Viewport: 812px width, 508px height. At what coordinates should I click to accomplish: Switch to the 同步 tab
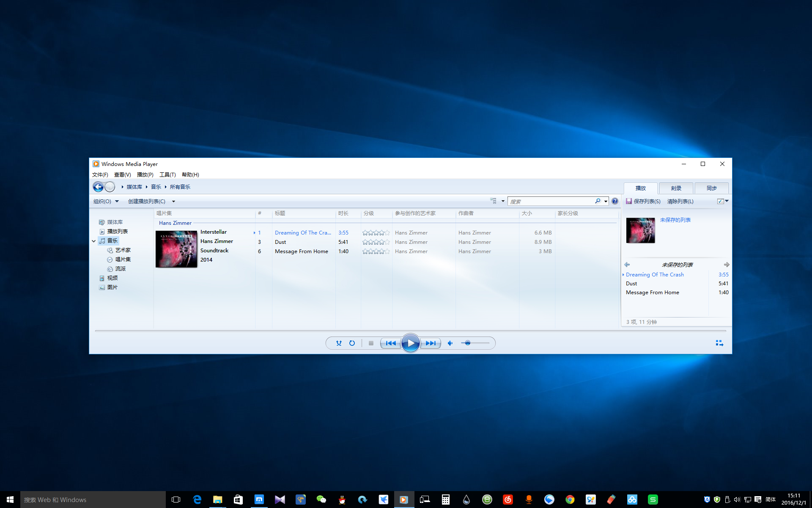tap(711, 188)
